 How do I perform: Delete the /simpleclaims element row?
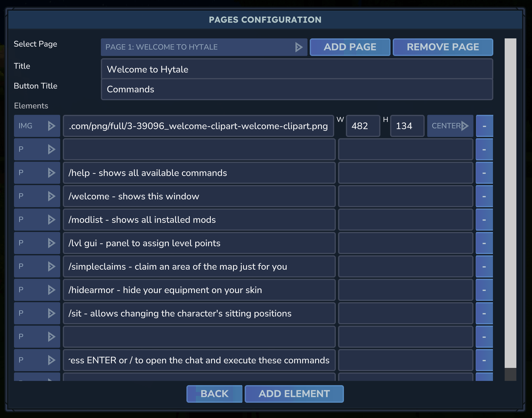pyautogui.click(x=484, y=266)
